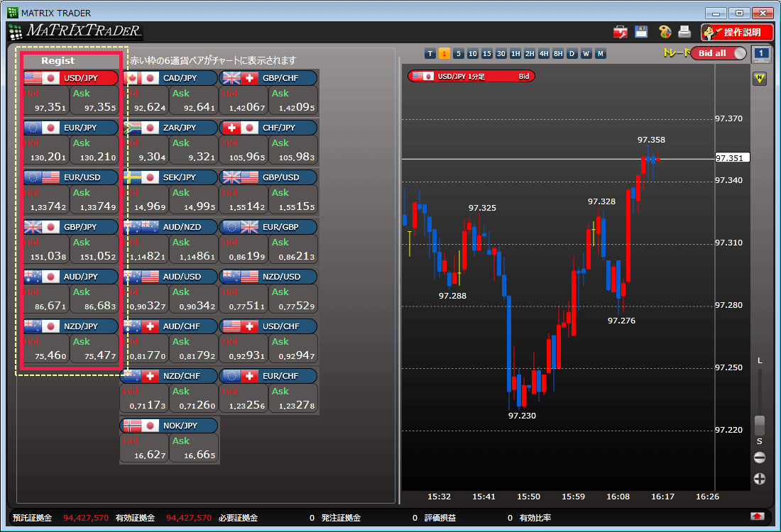The height and width of the screenshot is (532, 781).
Task: Click the chart count monitor icon
Action: pyautogui.click(x=760, y=54)
